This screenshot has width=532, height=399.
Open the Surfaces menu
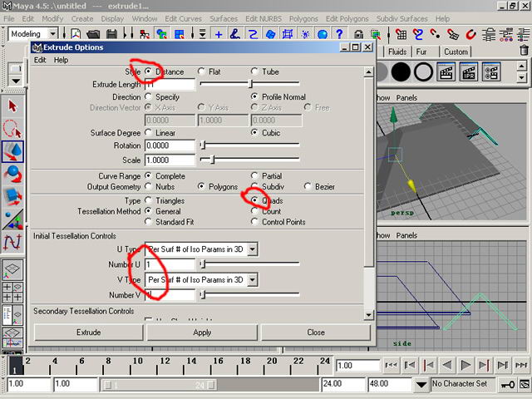point(224,18)
